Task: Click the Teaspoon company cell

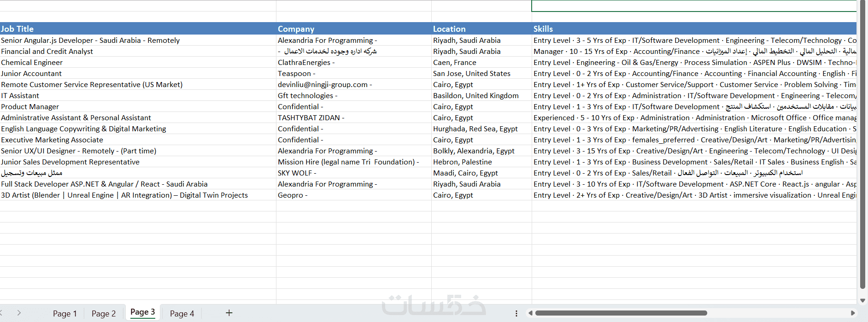Action: [353, 73]
